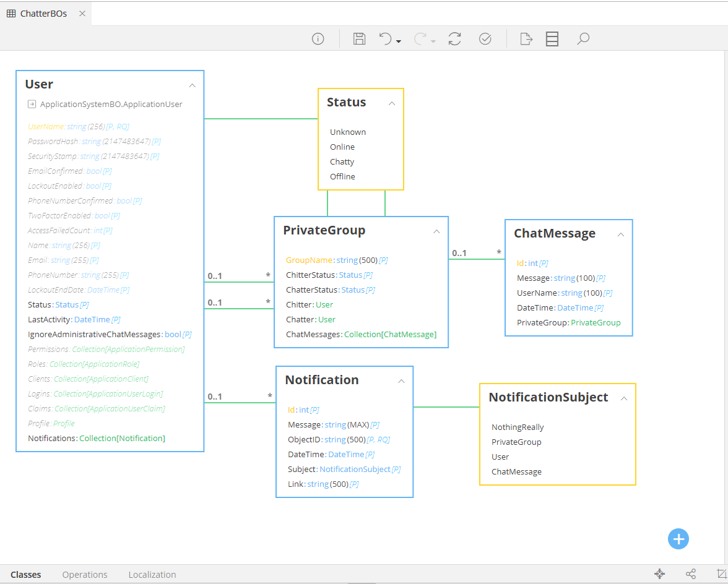Close the ChatterBOs tab
This screenshot has width=728, height=584.
click(82, 13)
